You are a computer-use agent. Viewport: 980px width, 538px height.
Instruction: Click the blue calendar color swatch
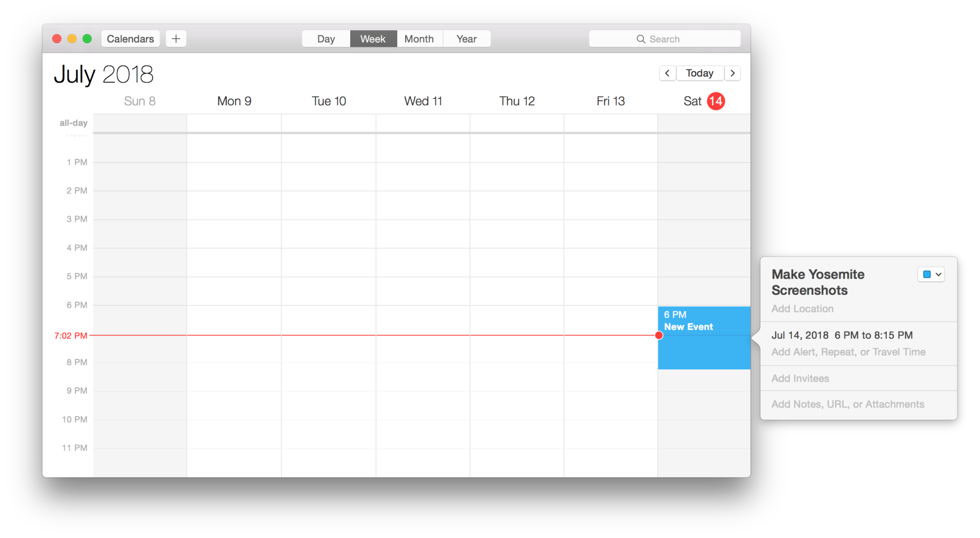[927, 275]
